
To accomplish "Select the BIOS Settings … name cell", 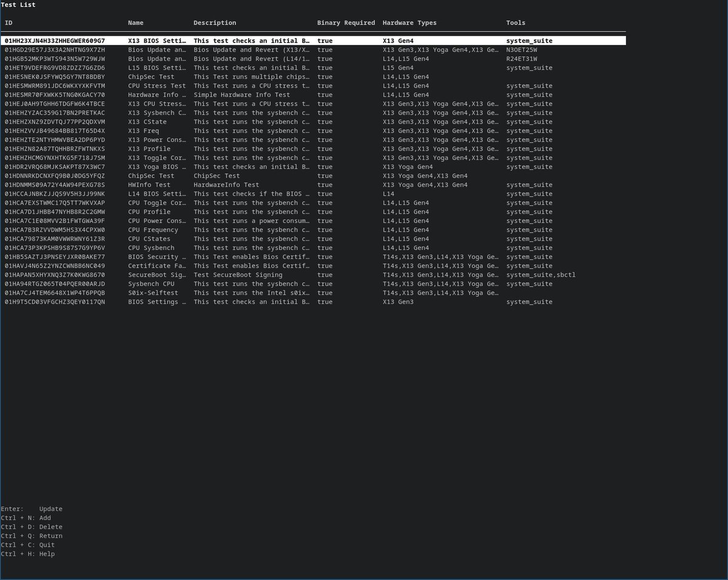I will 157,302.
